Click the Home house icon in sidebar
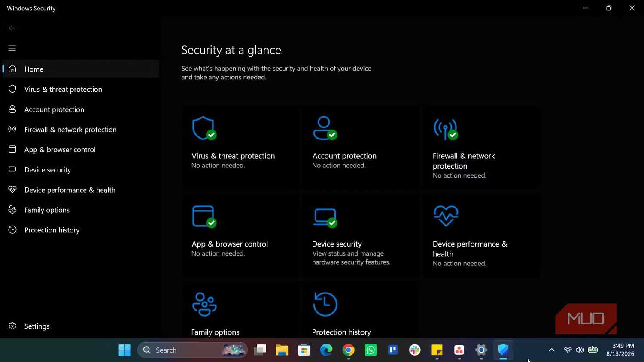 click(12, 69)
